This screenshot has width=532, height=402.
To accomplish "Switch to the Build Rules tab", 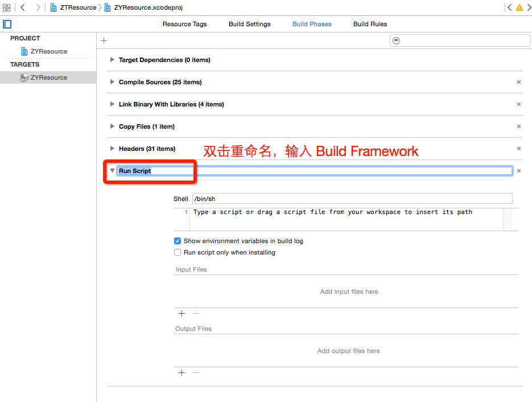I will (x=370, y=24).
